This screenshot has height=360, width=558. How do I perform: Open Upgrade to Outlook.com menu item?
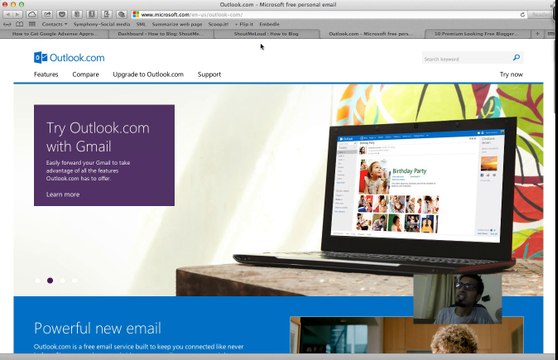(x=148, y=74)
